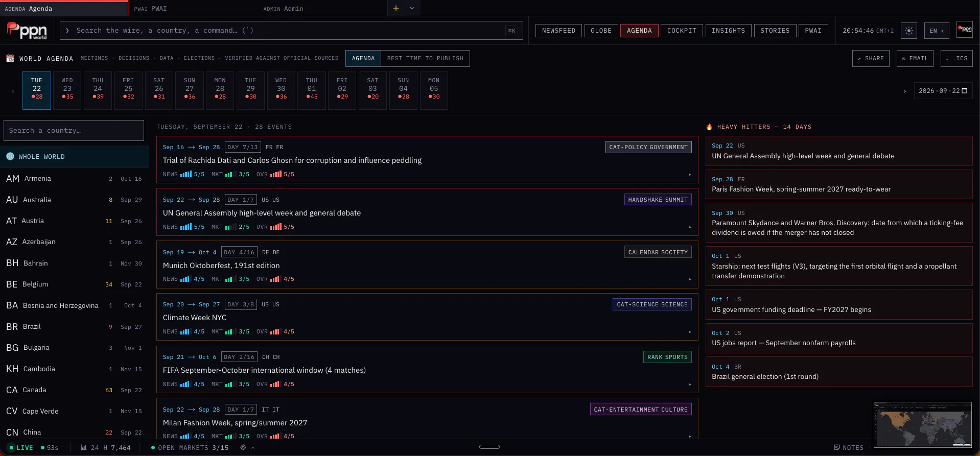The height and width of the screenshot is (456, 980).
Task: Click the 24H stats chart icon
Action: click(83, 447)
